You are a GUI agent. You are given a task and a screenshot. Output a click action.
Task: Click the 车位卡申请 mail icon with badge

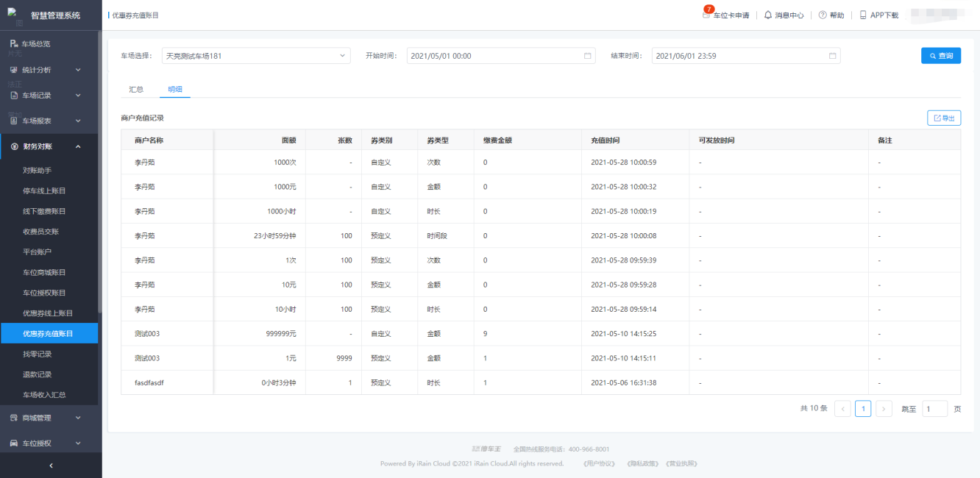707,15
